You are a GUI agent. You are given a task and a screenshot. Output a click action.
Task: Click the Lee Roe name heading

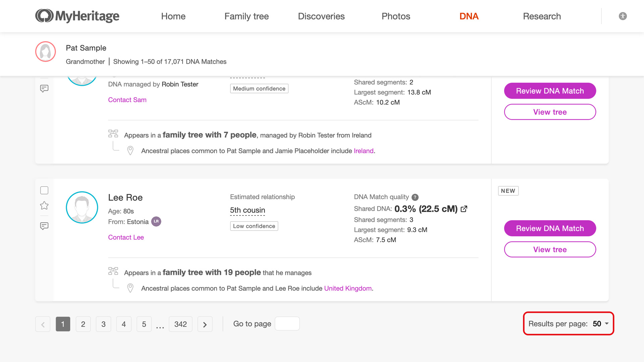tap(125, 197)
